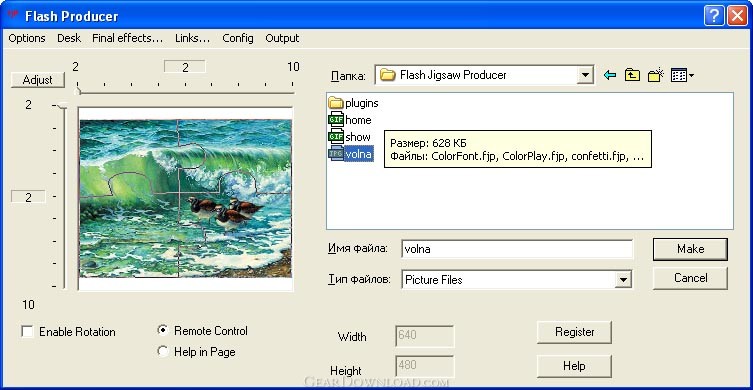The height and width of the screenshot is (390, 753).
Task: Open the Final effects... menu
Action: (128, 38)
